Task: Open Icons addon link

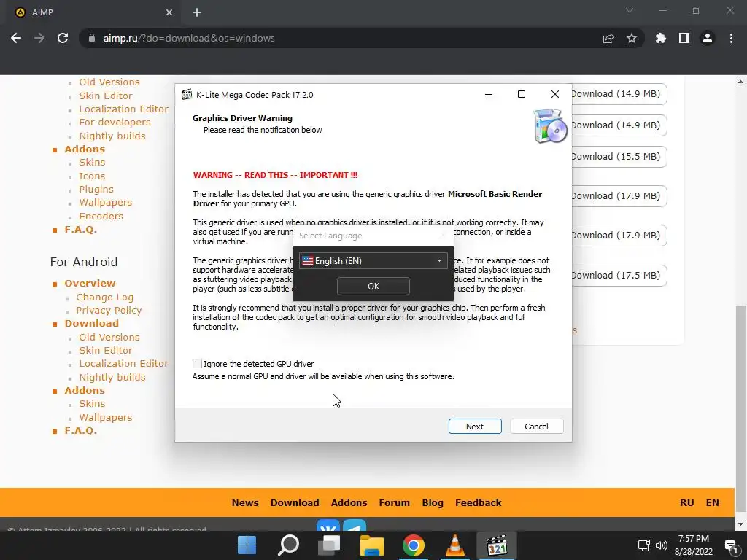Action: [x=92, y=176]
